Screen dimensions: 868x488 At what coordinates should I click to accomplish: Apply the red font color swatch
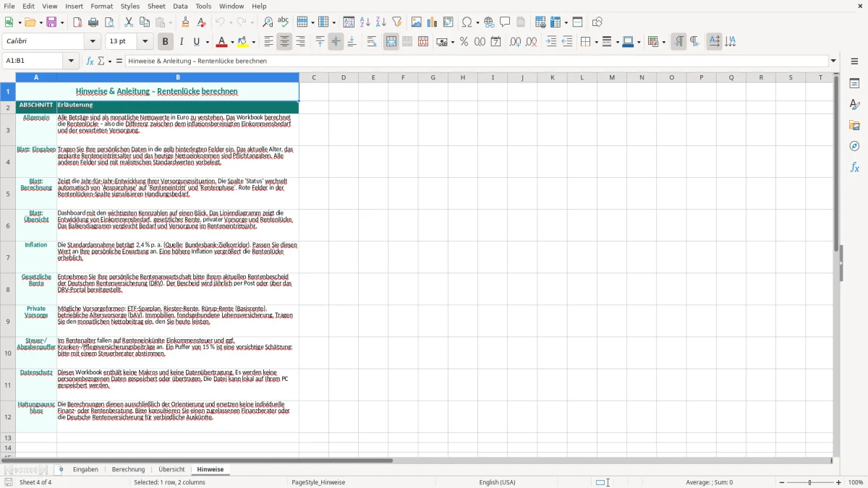tap(223, 42)
